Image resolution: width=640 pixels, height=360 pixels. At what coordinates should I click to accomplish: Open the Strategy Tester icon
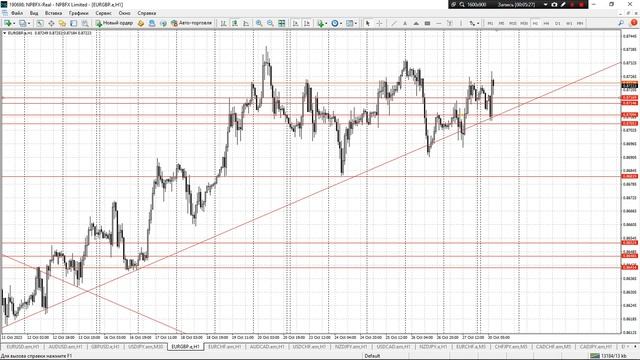(x=85, y=23)
